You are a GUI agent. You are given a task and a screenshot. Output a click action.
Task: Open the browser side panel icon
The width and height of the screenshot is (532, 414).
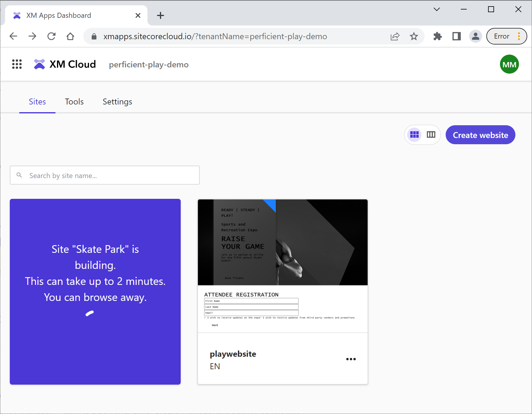tap(456, 36)
